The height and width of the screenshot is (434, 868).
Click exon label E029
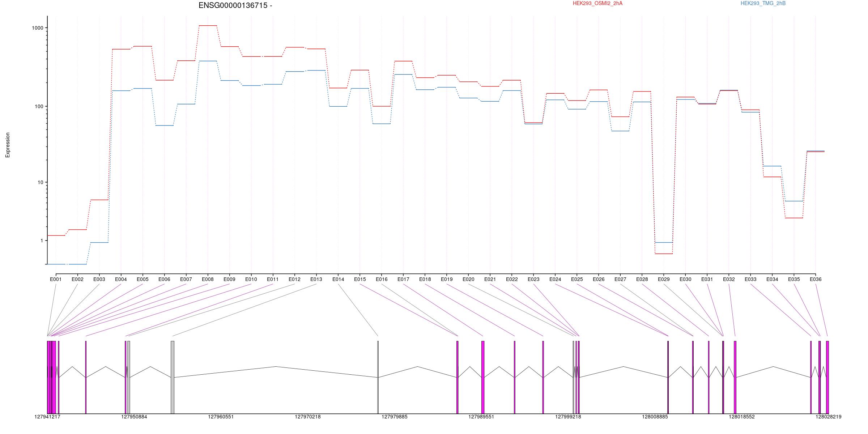tap(664, 279)
